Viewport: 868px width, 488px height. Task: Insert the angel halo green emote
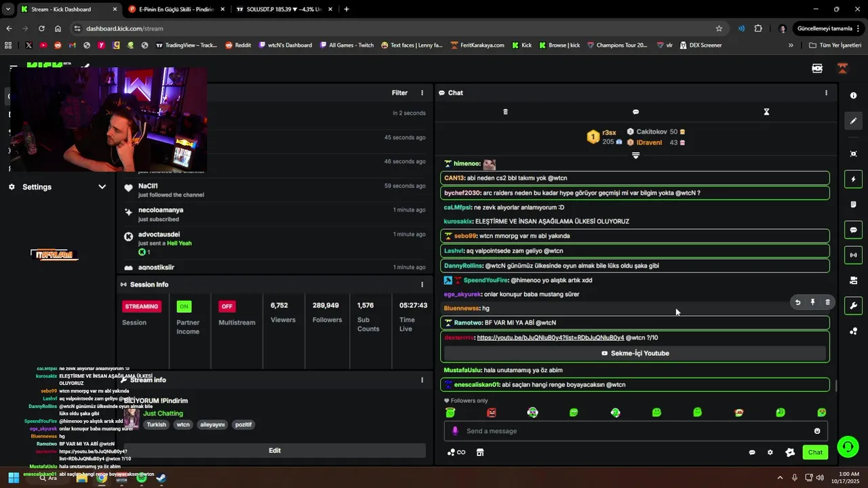tap(450, 412)
